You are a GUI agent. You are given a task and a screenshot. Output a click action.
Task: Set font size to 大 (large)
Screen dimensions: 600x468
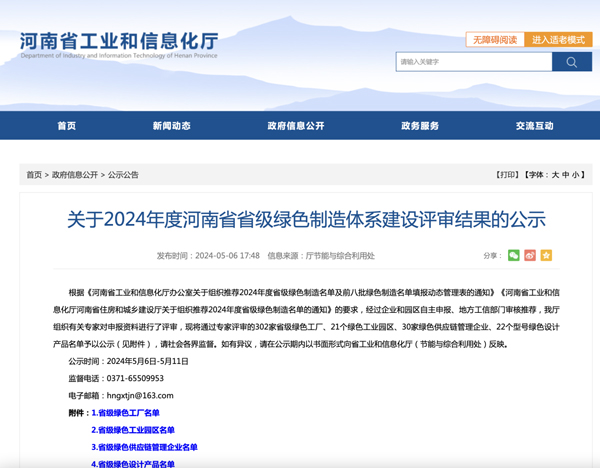(x=556, y=175)
